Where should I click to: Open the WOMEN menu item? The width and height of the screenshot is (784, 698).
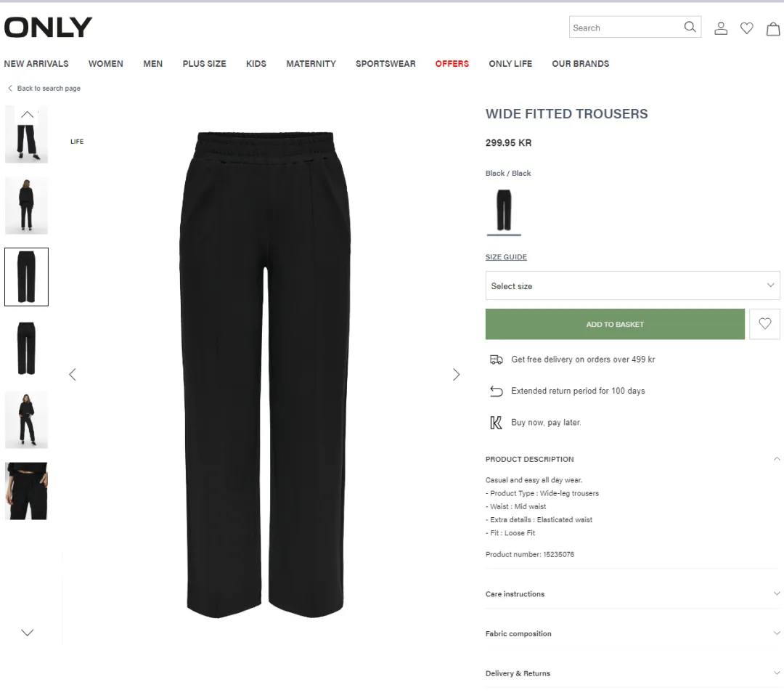[105, 63]
